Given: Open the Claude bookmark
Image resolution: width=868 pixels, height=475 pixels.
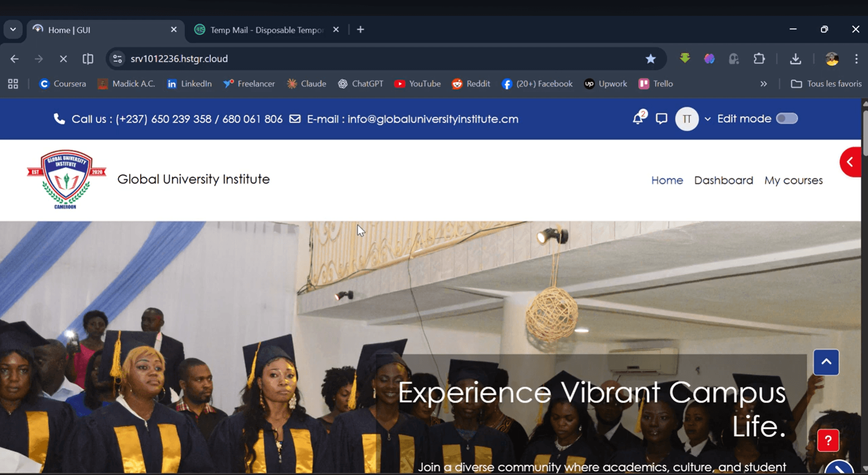Looking at the screenshot, I should [307, 84].
